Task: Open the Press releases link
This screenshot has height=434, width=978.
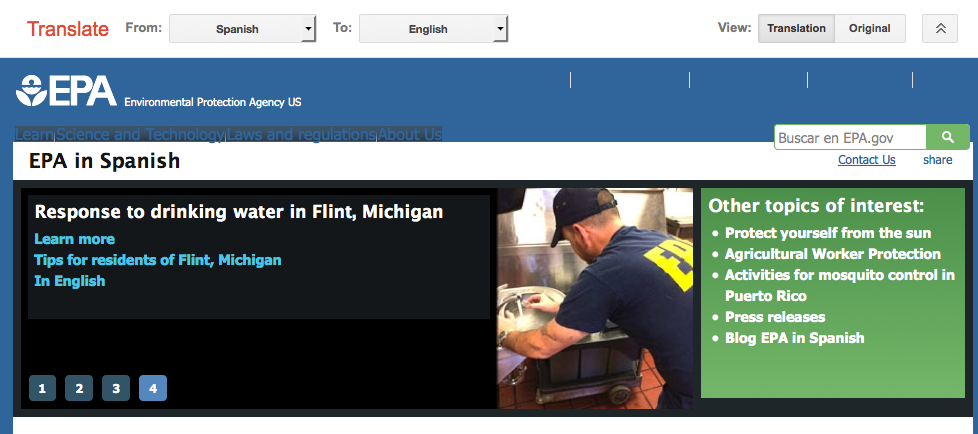Action: (x=775, y=317)
